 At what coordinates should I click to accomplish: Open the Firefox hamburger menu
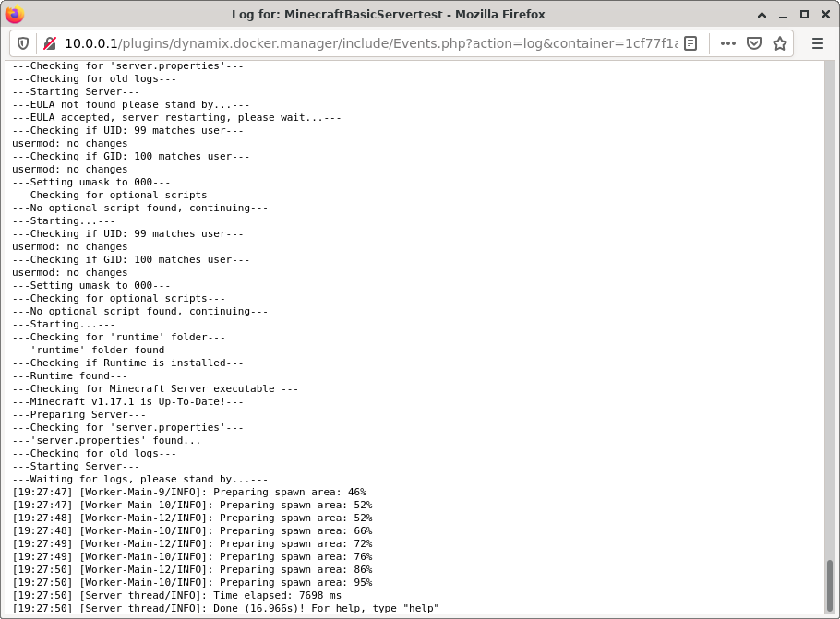point(818,43)
